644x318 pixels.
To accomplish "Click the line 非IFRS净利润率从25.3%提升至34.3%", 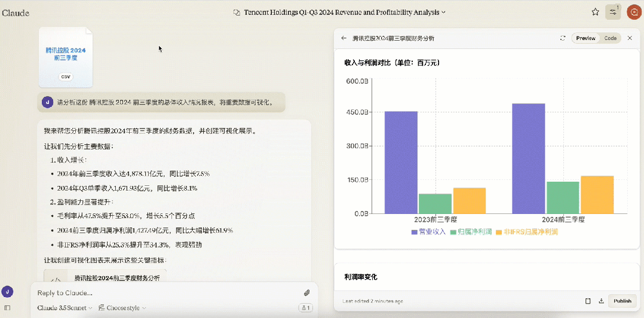I will tap(130, 245).
